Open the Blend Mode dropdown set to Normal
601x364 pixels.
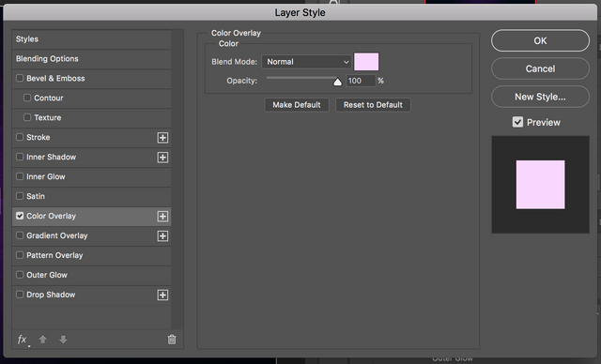[306, 62]
